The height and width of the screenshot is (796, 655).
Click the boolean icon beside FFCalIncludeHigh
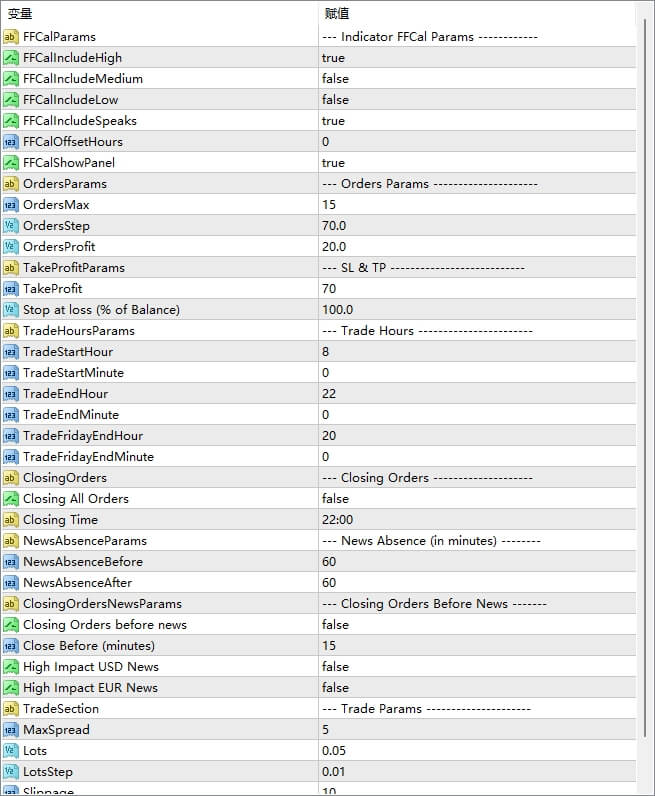point(10,58)
